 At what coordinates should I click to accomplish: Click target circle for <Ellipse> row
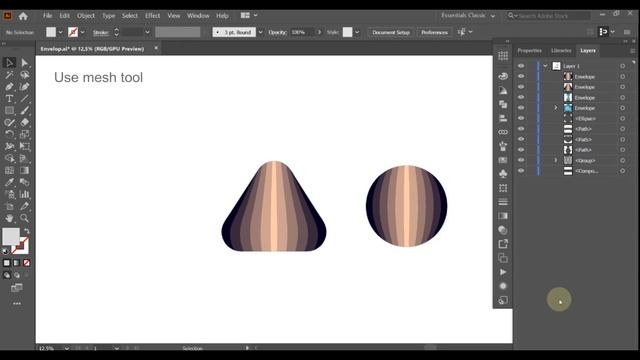point(622,118)
